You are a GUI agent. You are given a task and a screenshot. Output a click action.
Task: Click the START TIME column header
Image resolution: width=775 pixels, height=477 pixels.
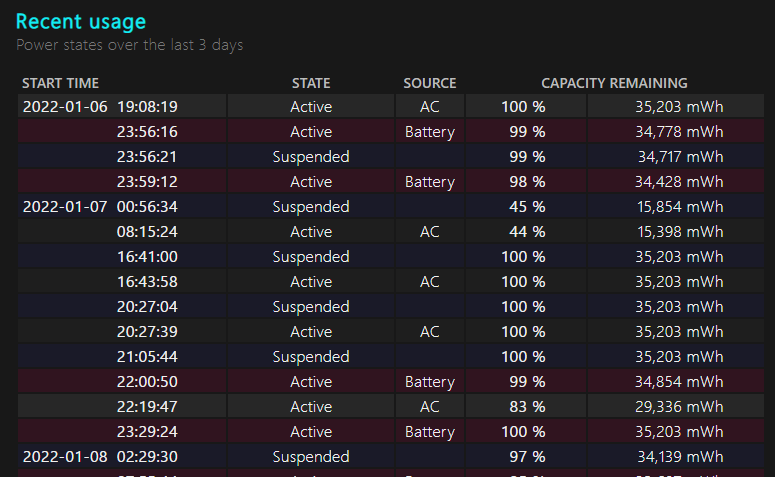click(x=60, y=83)
